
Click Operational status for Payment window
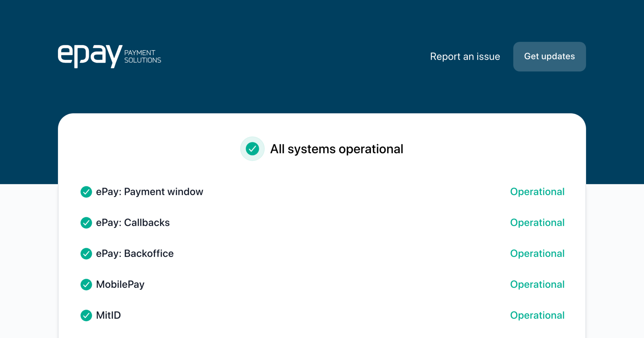pos(537,192)
